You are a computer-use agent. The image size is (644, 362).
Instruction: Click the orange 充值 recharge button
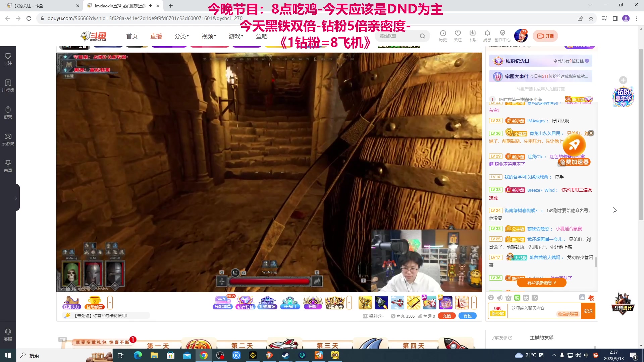(446, 316)
